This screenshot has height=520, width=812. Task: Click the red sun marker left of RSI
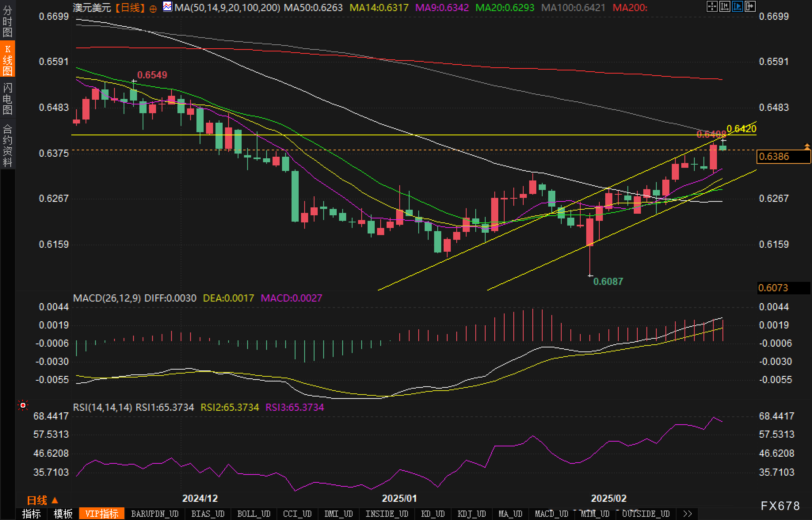tap(23, 405)
